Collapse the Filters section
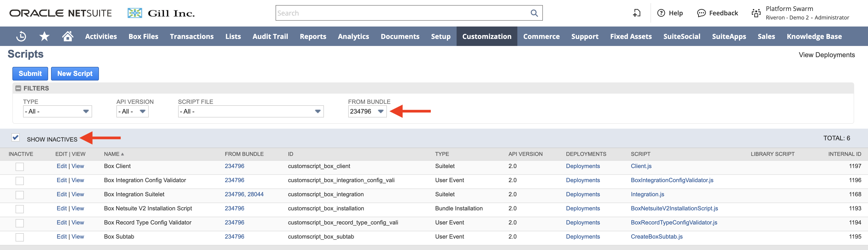Viewport: 868px width, 250px height. coord(18,88)
